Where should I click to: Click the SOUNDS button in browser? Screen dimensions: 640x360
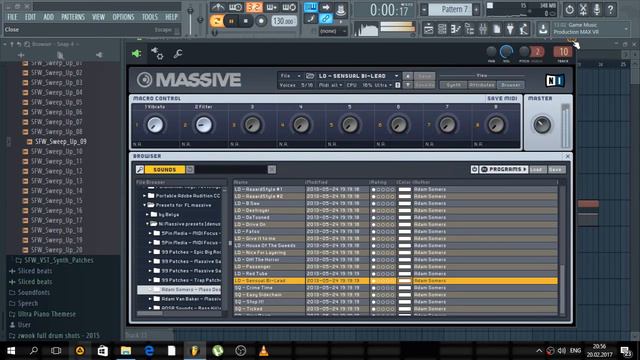pyautogui.click(x=164, y=169)
